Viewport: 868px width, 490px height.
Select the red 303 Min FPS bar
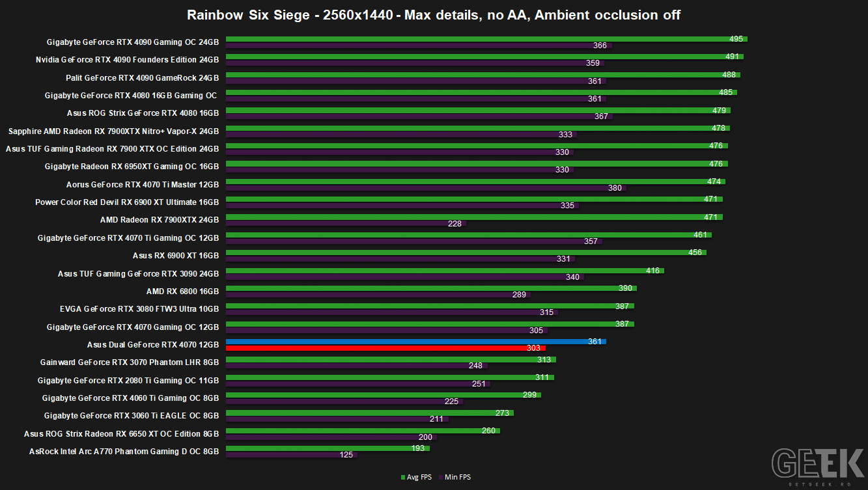coord(385,348)
